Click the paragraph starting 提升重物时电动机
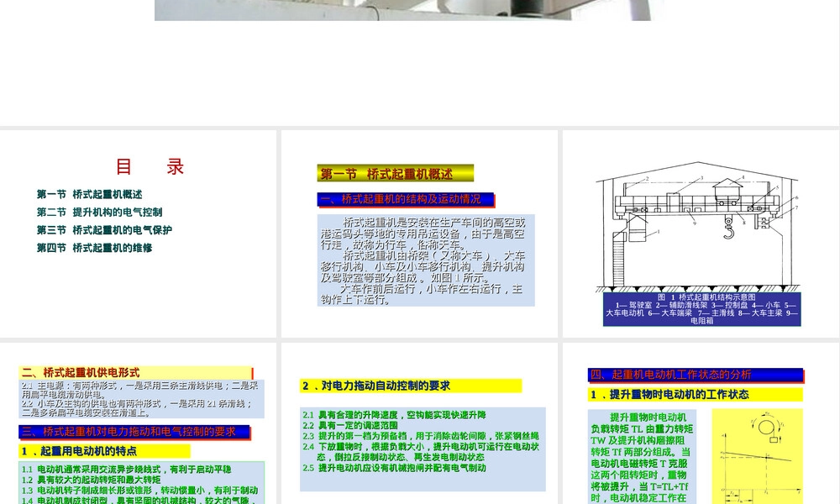 642,457
